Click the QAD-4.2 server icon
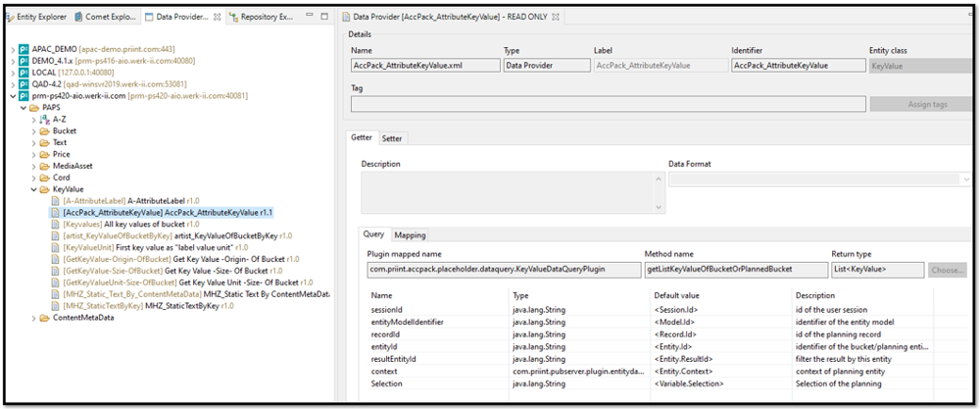Image resolution: width=980 pixels, height=409 pixels. click(24, 83)
